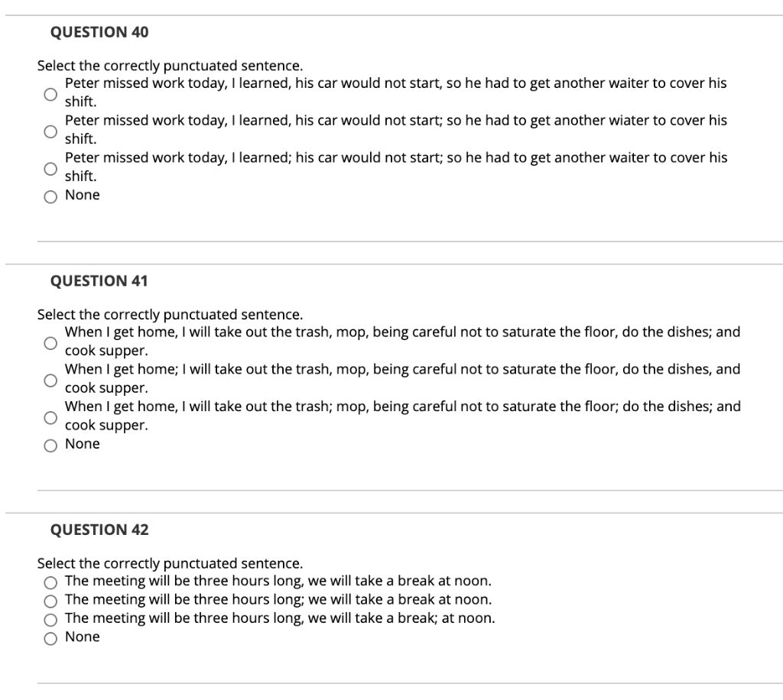Choose the second answer in Question 40
This screenshot has width=783, height=700.
[50, 130]
